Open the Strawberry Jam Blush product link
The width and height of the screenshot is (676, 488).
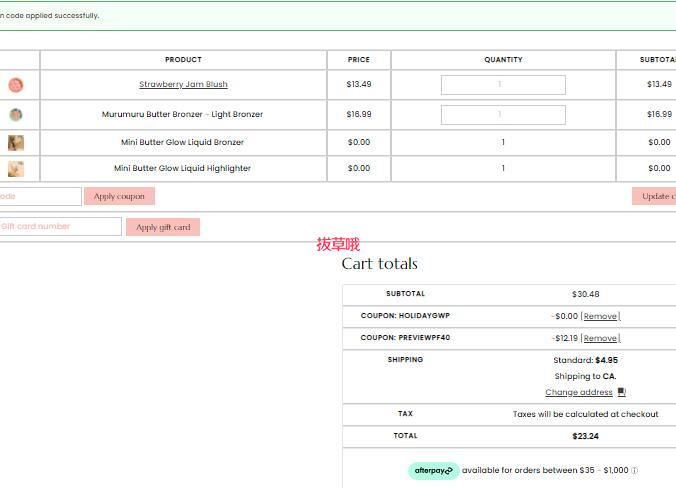point(183,84)
